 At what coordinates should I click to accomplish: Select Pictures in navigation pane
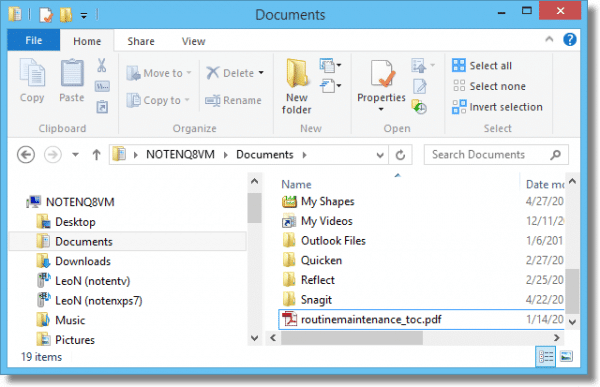tap(75, 340)
